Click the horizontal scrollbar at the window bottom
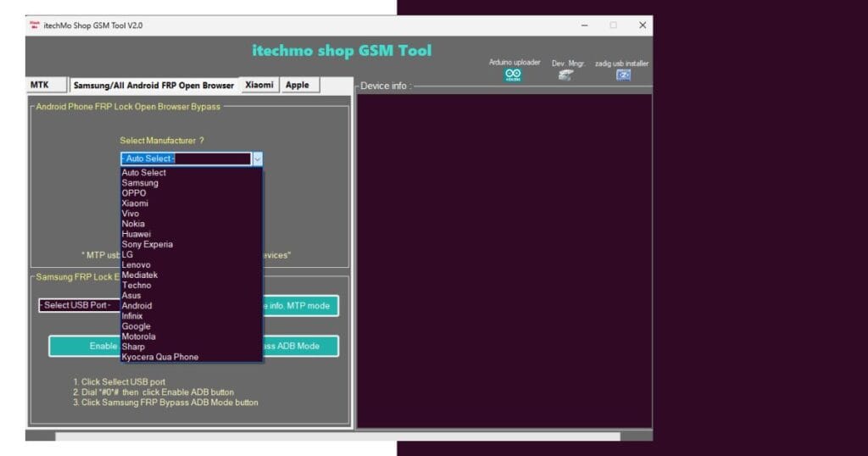This screenshot has height=456, width=868. tap(337, 437)
